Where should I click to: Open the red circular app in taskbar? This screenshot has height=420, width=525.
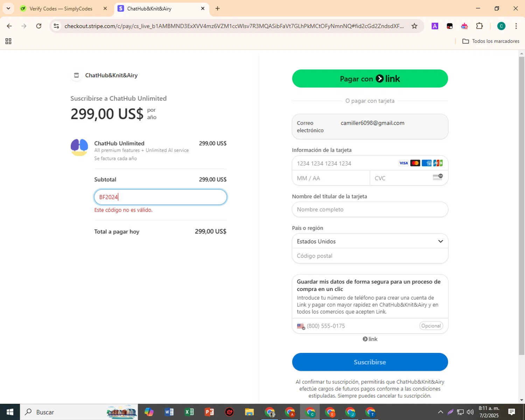(229, 412)
